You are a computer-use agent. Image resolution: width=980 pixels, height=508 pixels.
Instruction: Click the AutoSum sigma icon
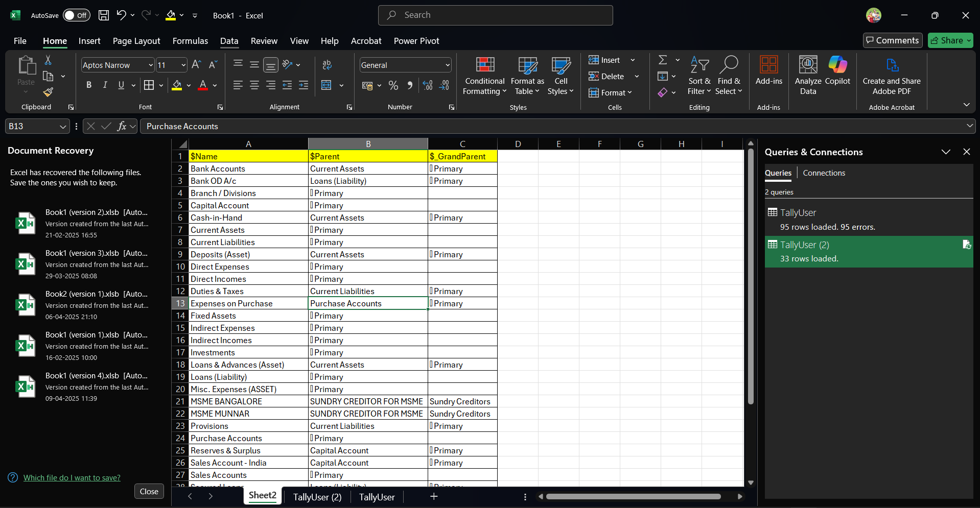663,60
